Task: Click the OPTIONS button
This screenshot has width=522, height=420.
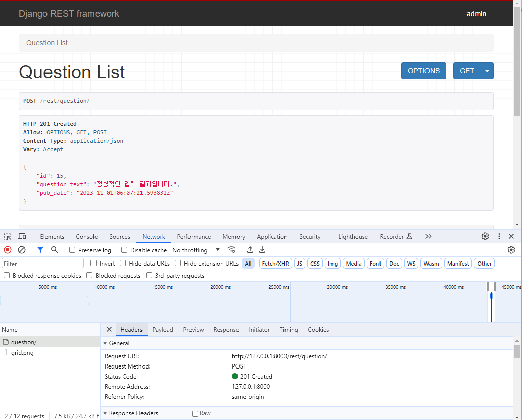Action: click(423, 71)
